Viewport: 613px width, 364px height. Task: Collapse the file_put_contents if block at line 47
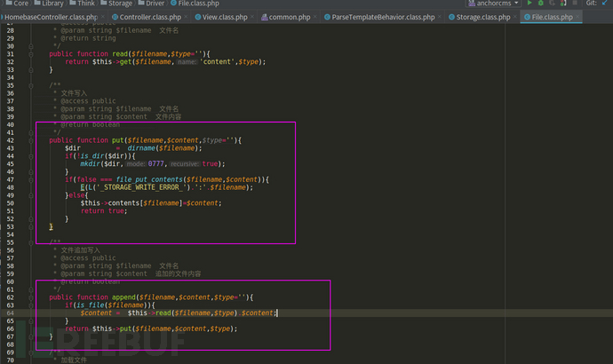(x=31, y=179)
